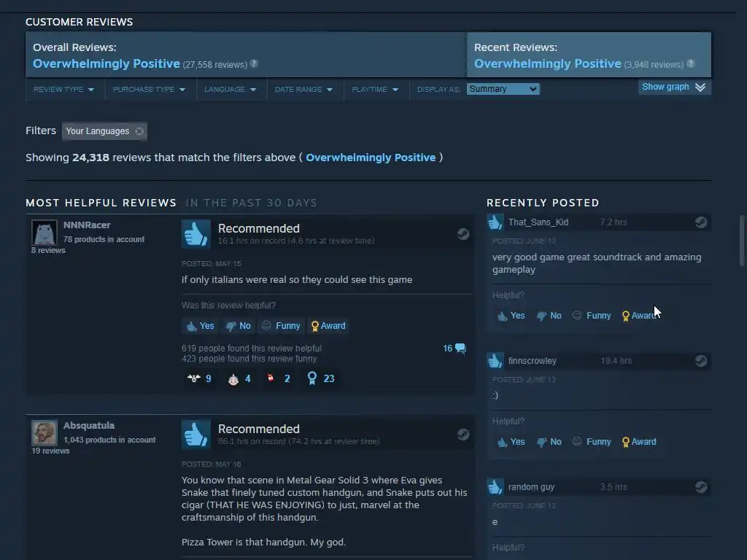Image resolution: width=747 pixels, height=560 pixels.
Task: Vote Yes on That_Sans_Kid's review
Action: pyautogui.click(x=511, y=316)
